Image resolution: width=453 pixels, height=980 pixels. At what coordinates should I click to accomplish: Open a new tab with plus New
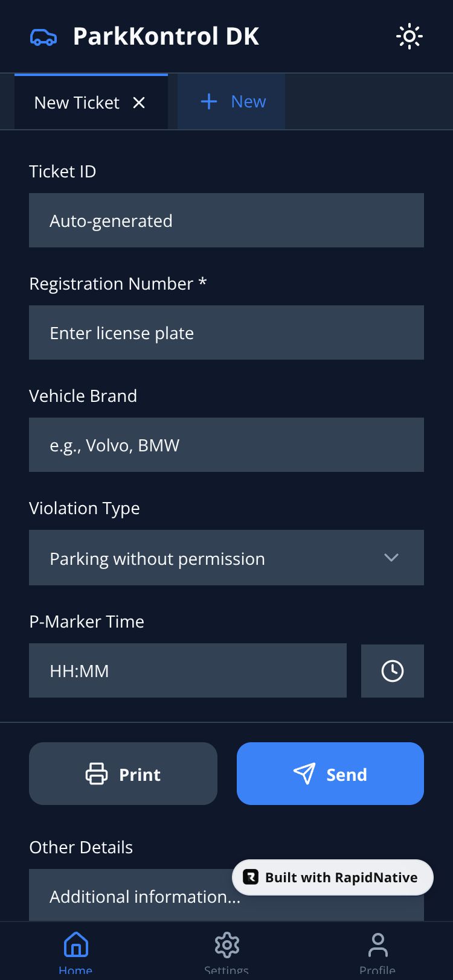click(232, 102)
